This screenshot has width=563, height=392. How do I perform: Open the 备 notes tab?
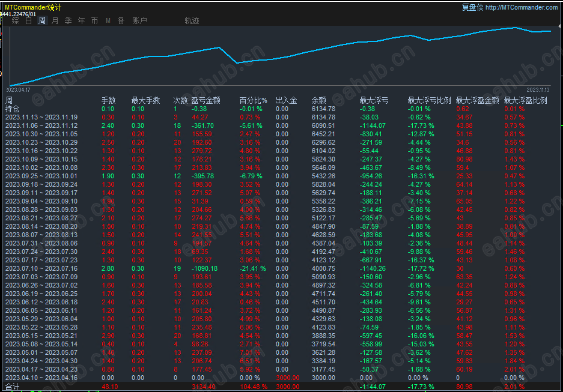click(121, 20)
